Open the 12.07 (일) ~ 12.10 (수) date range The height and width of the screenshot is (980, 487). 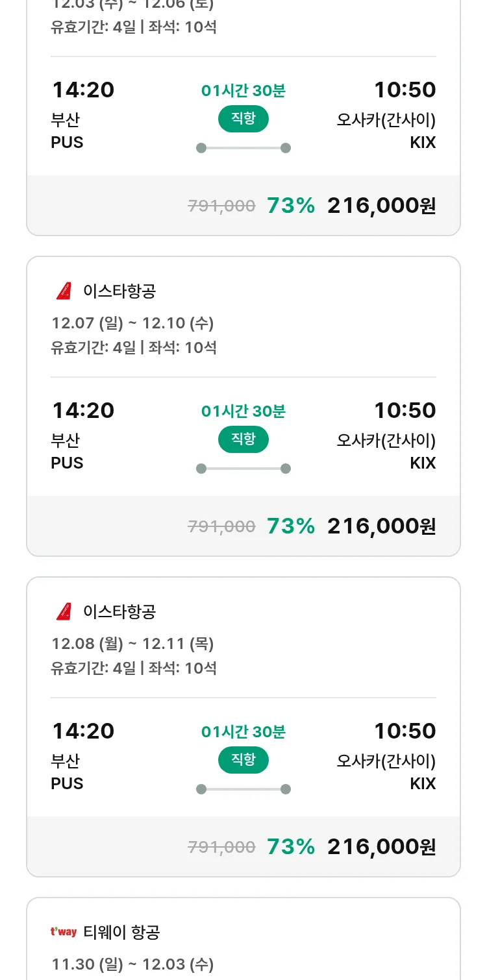pyautogui.click(x=132, y=323)
